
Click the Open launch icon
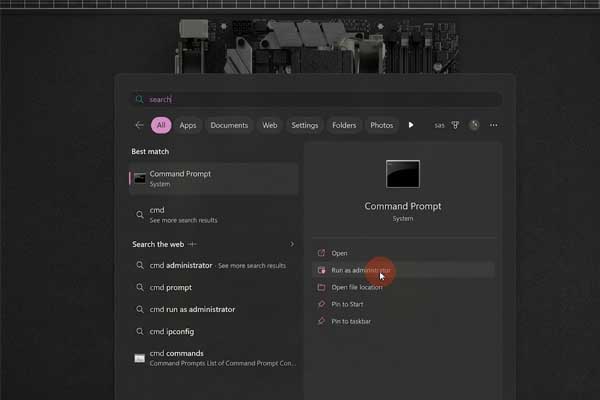(321, 253)
